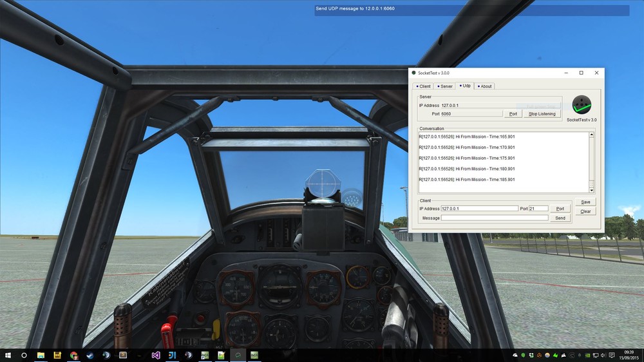The image size is (644, 362).
Task: Open File Explorer from taskbar
Action: pyautogui.click(x=41, y=356)
